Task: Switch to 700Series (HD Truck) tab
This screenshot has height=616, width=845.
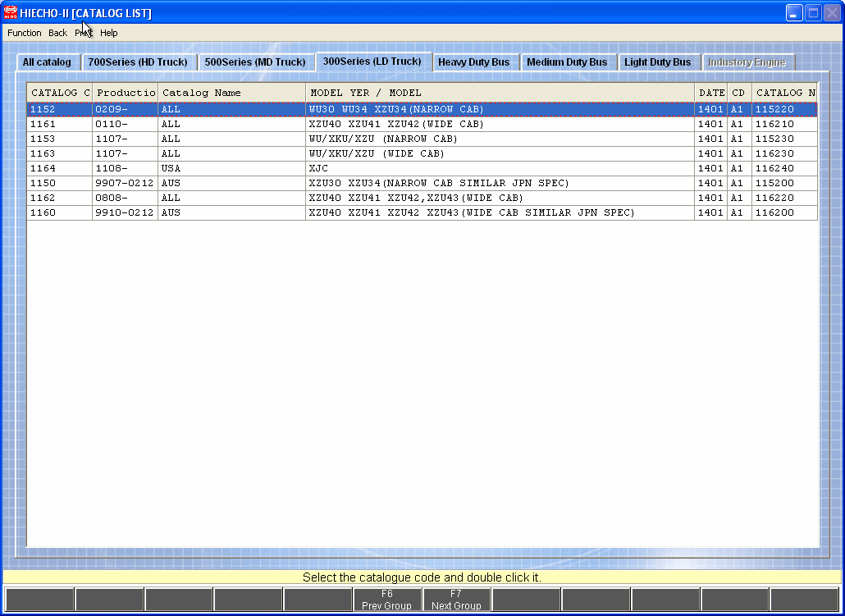Action: (x=138, y=62)
